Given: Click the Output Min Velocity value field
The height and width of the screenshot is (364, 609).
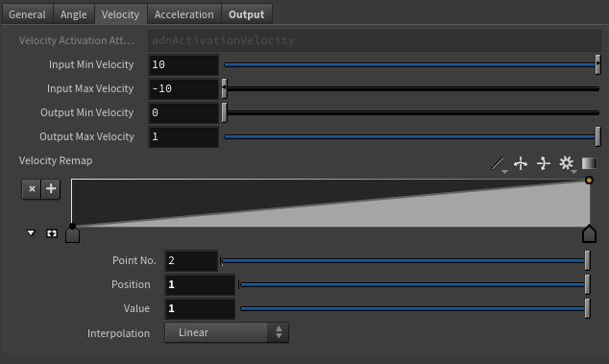Looking at the screenshot, I should [x=183, y=112].
